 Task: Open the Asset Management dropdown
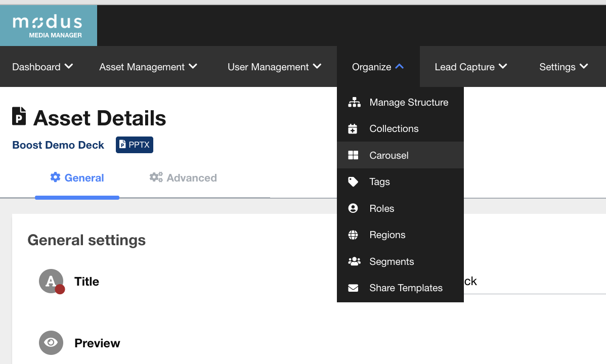pyautogui.click(x=148, y=67)
